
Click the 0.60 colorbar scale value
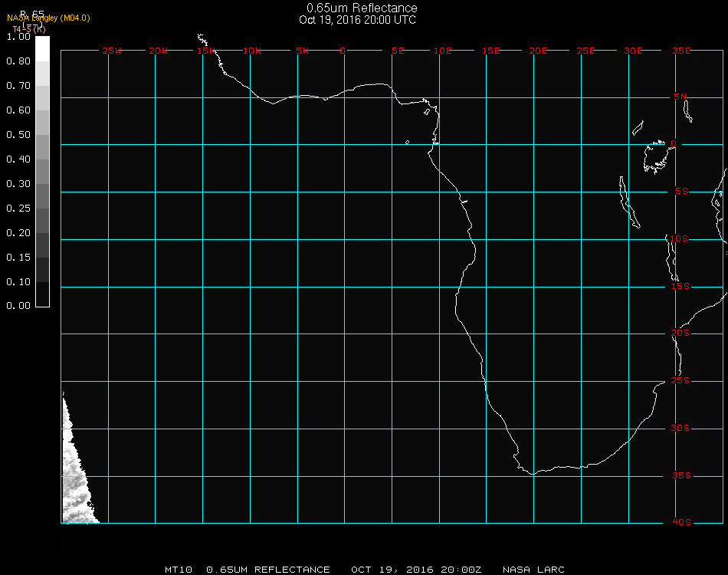click(x=18, y=110)
